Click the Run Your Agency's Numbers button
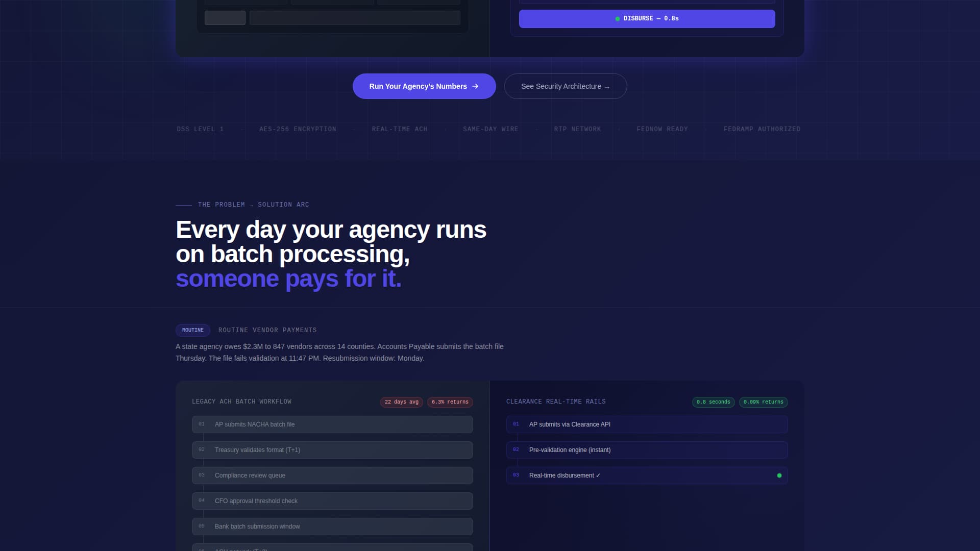The image size is (980, 551). point(424,86)
